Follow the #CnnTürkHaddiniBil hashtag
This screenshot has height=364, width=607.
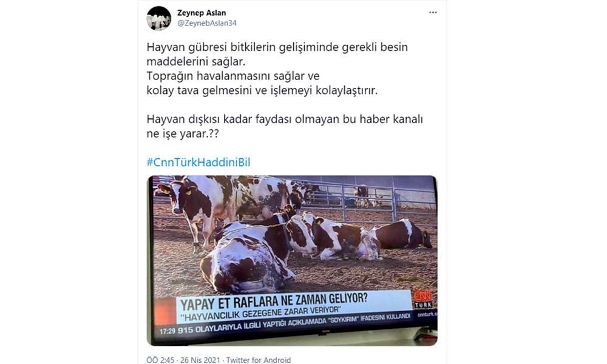(198, 162)
